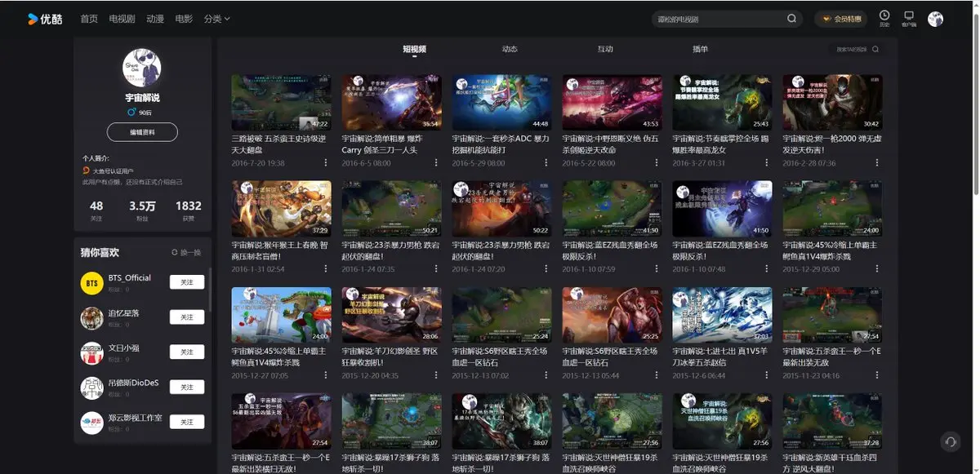Viewport: 980px width, 474px height.
Task: Click the 编辑资料 edit profile button
Action: [x=142, y=132]
